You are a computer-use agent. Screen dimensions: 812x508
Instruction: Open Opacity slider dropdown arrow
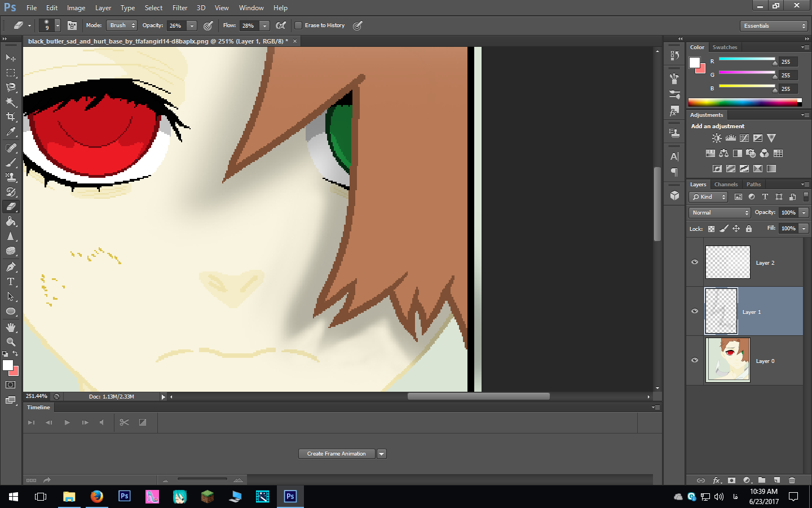(192, 25)
